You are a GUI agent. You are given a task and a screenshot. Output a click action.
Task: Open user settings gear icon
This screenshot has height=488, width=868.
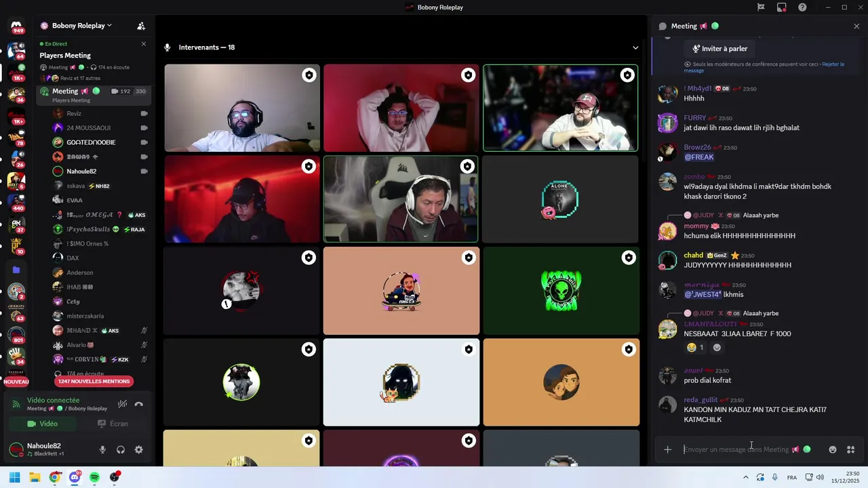tap(138, 449)
